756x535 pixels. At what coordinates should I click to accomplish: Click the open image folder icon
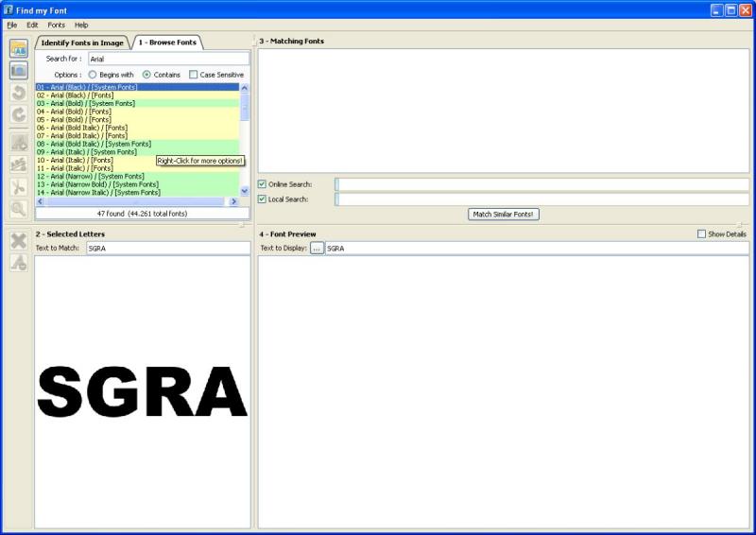(19, 48)
